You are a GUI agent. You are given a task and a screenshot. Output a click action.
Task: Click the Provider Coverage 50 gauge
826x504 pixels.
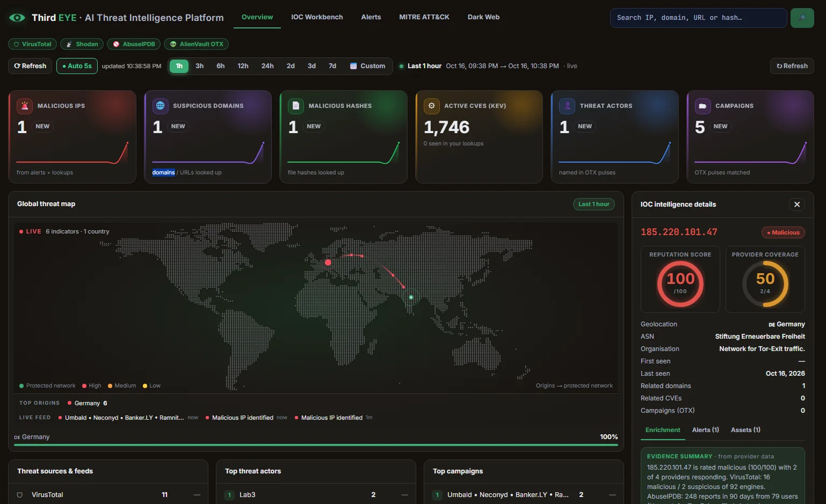tap(765, 284)
